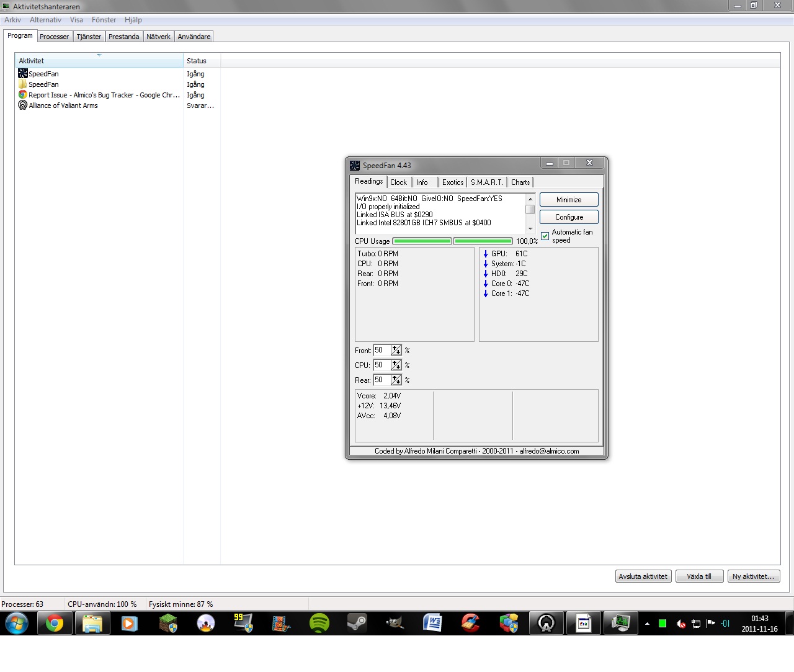Click Växla till button

click(699, 576)
